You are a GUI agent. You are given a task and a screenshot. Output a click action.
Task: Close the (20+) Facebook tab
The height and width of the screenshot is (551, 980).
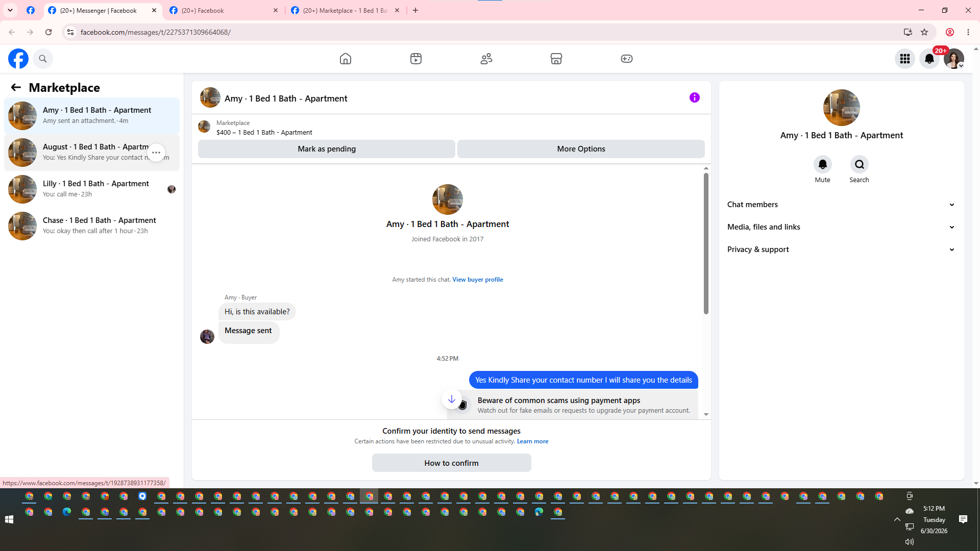276,10
